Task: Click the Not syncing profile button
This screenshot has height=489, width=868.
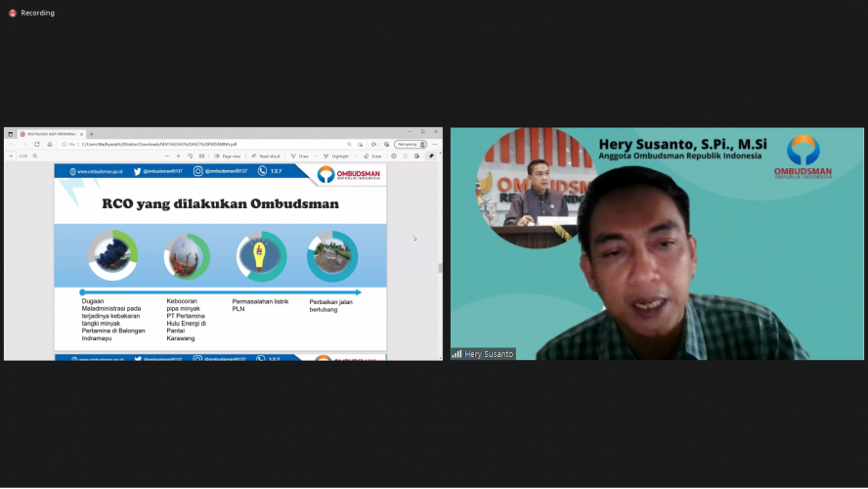Action: (410, 144)
